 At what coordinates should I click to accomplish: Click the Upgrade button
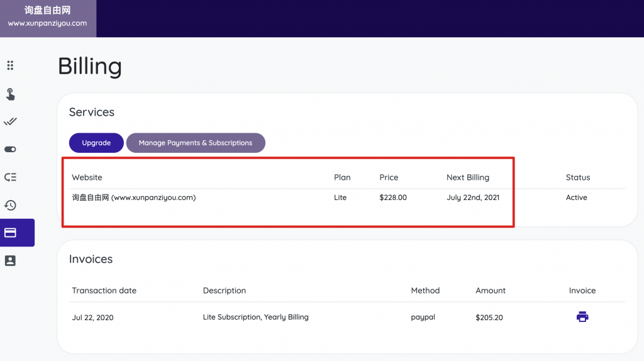(x=96, y=143)
